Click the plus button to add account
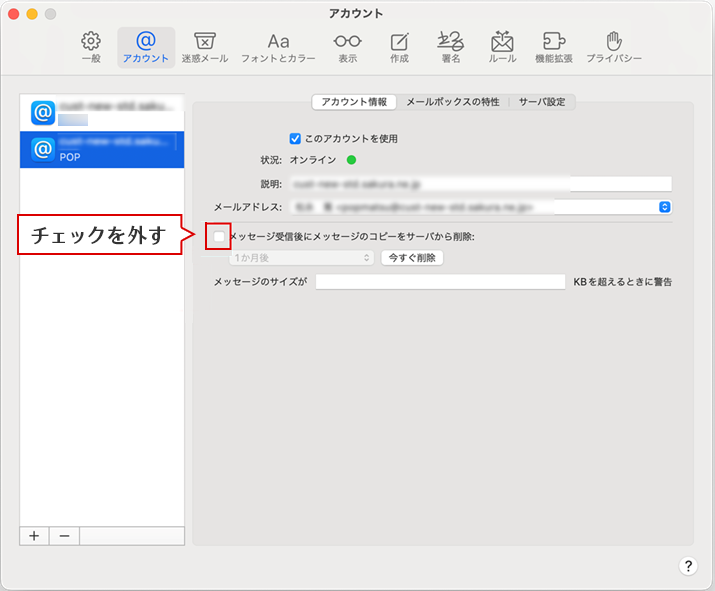Image resolution: width=715 pixels, height=591 pixels. pos(34,536)
